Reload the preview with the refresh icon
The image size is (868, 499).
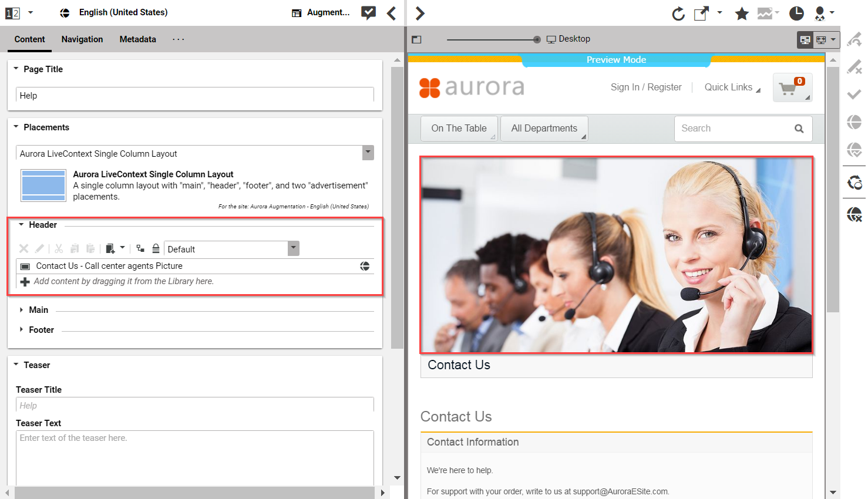pyautogui.click(x=678, y=13)
